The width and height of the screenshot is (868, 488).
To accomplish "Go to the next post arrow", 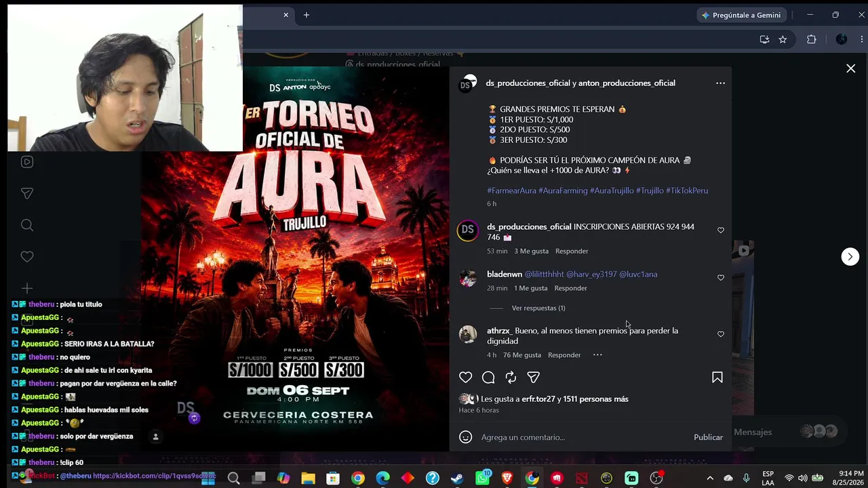I will (850, 257).
